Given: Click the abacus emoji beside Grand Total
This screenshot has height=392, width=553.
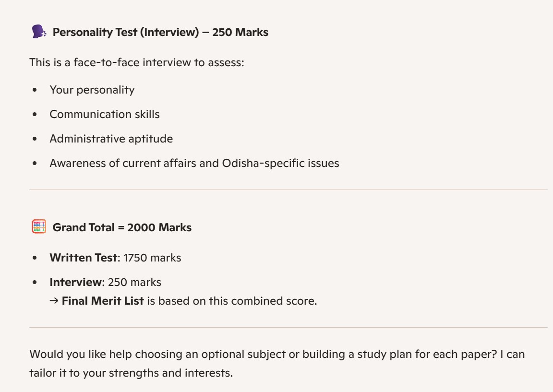Looking at the screenshot, I should coord(39,227).
